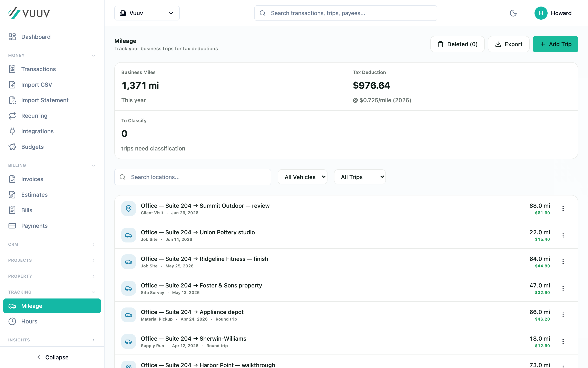Click Add Trip button
This screenshot has height=368, width=588.
tap(555, 44)
